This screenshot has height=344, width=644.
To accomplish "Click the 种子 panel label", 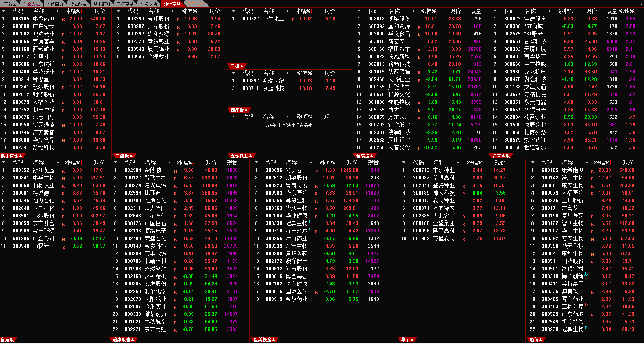I will point(407,340).
